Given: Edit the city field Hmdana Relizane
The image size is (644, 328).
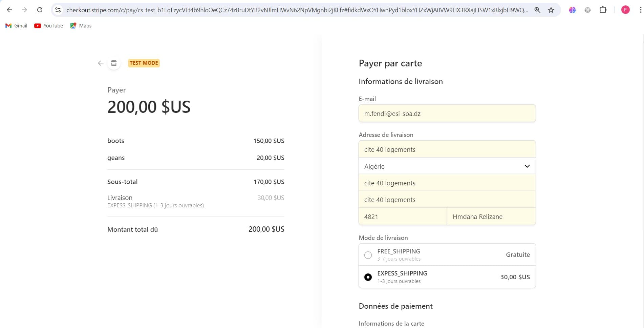Looking at the screenshot, I should pos(491,217).
